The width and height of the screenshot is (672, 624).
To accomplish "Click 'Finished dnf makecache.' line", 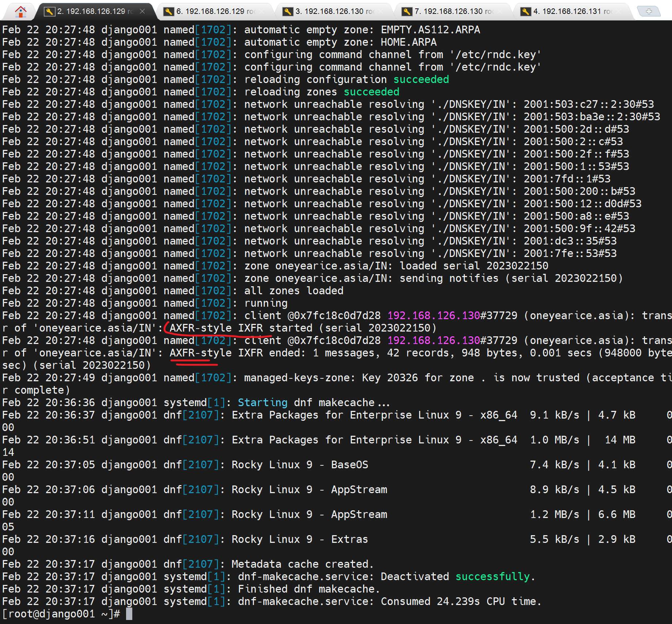I will 309,589.
